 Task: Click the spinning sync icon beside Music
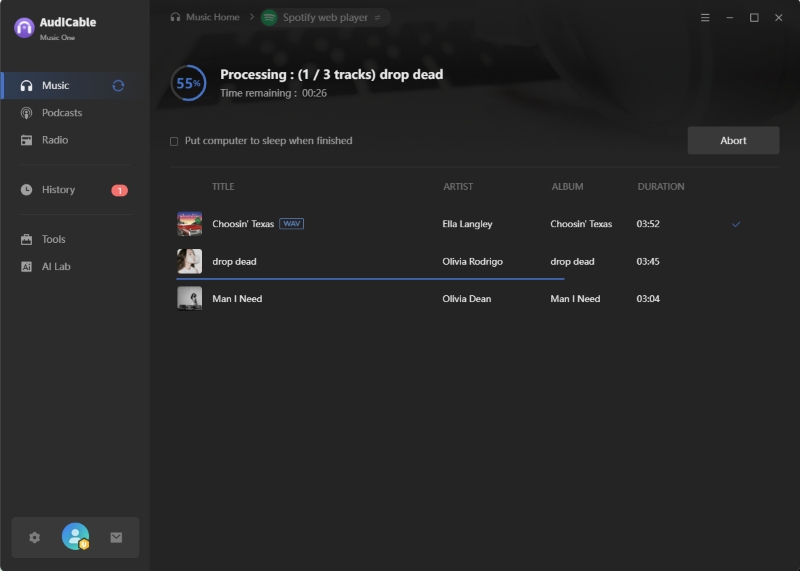click(118, 86)
